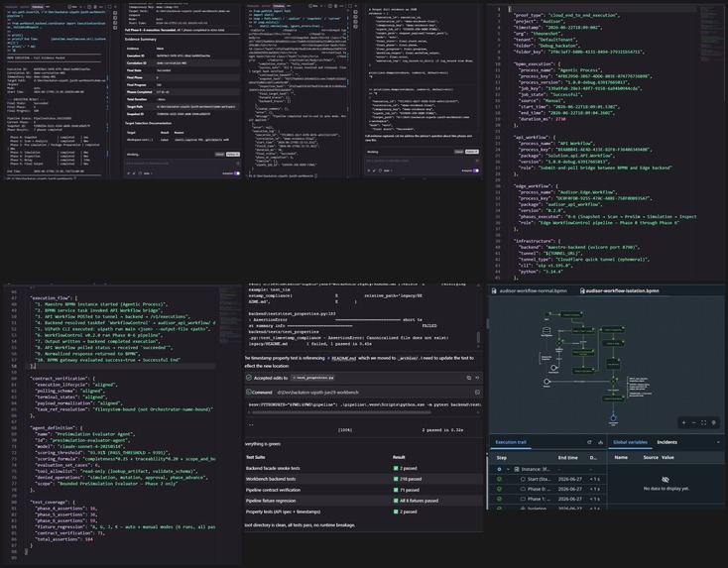Click the green check icon on the Start row
The image size is (728, 568).
coord(499,479)
